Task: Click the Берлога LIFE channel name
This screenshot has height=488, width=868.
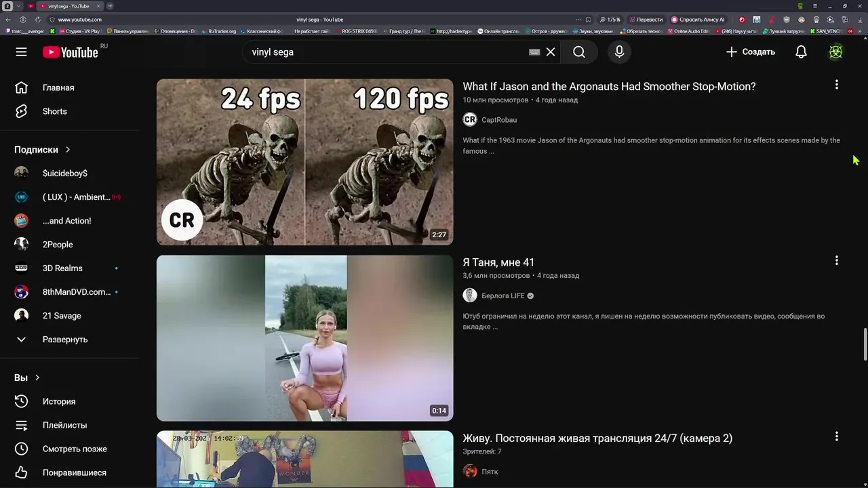Action: pyautogui.click(x=503, y=296)
